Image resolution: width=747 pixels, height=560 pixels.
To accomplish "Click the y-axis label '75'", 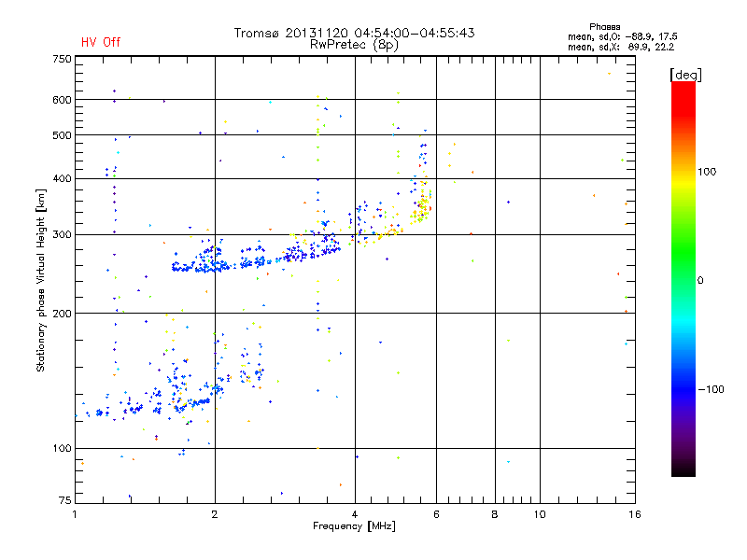I will pos(65,500).
